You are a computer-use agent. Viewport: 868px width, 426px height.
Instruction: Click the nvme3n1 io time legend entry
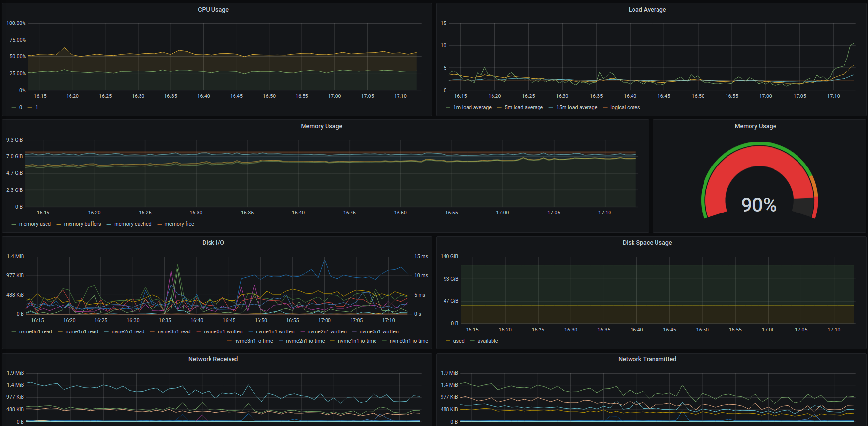pos(253,341)
